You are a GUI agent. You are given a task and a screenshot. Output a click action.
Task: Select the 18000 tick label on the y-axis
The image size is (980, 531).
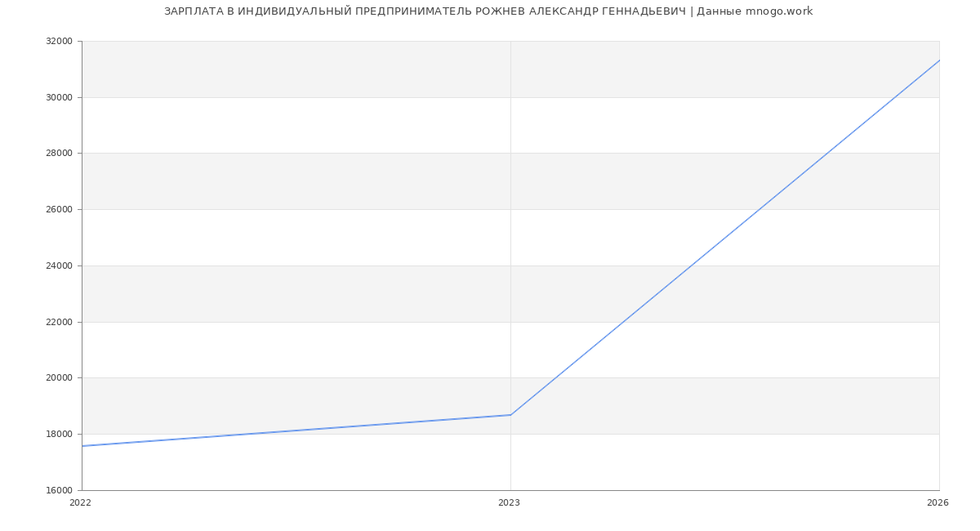pyautogui.click(x=59, y=435)
